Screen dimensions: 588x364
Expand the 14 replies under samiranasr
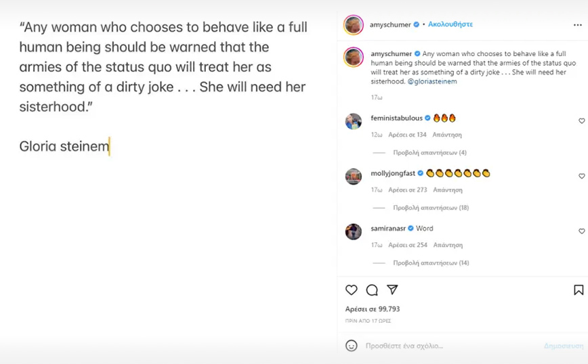(431, 263)
